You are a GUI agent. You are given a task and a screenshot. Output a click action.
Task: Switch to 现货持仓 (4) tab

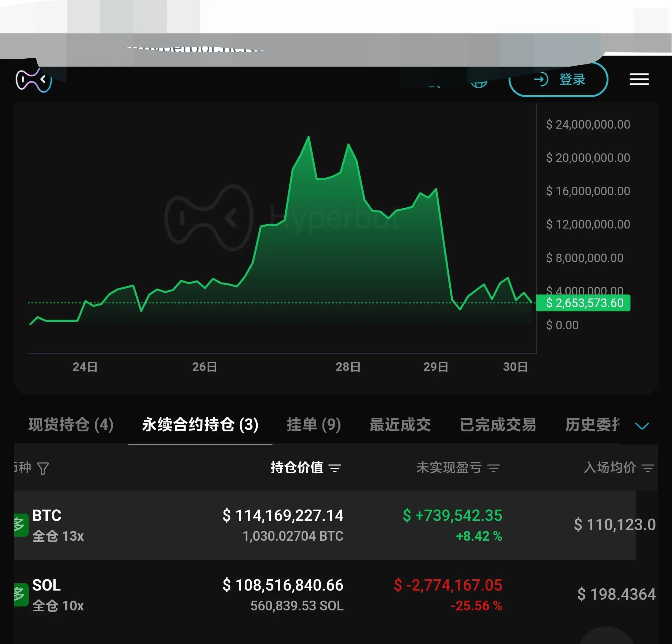(71, 425)
